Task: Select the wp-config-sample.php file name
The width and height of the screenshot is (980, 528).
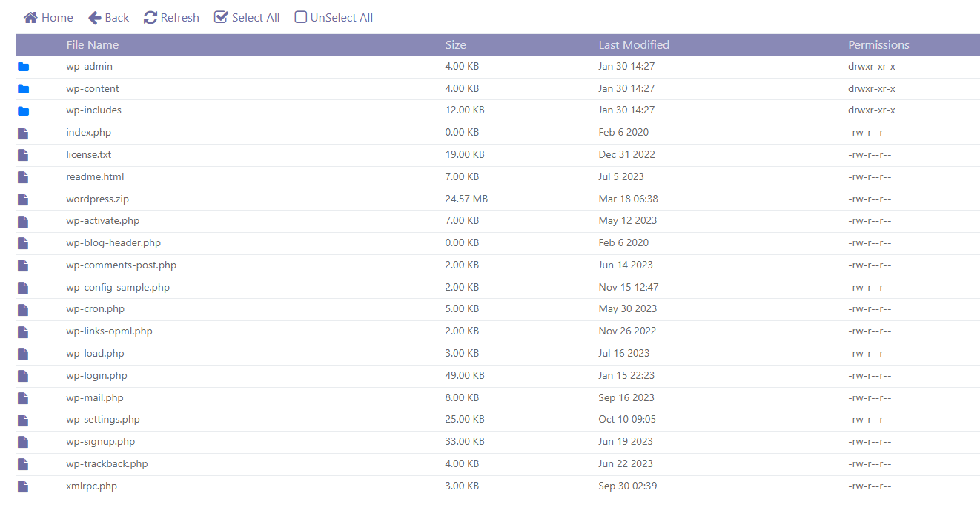Action: point(118,287)
